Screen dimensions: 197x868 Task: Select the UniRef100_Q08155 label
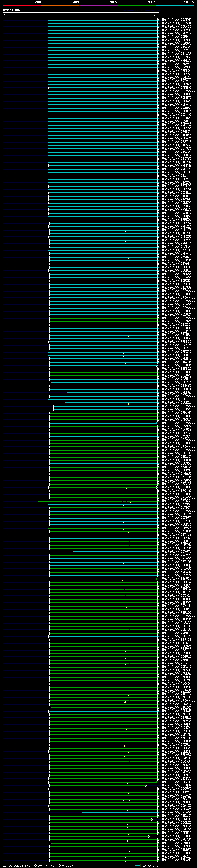(176, 128)
